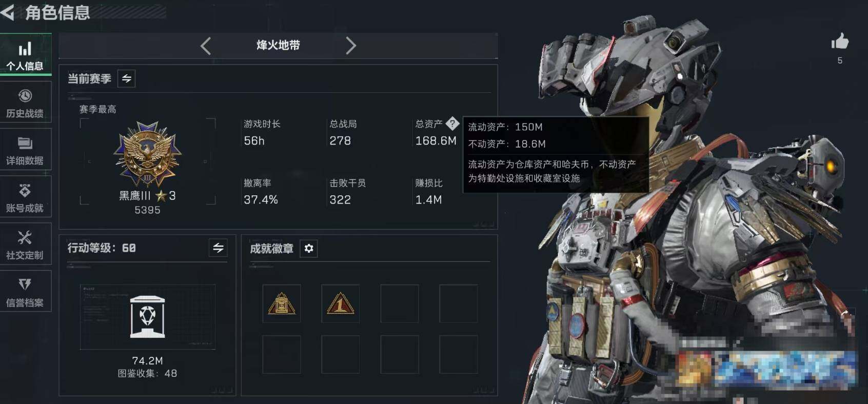Toggle the 当前赛季 season swap button
Screen dimensions: 868x404
(127, 78)
